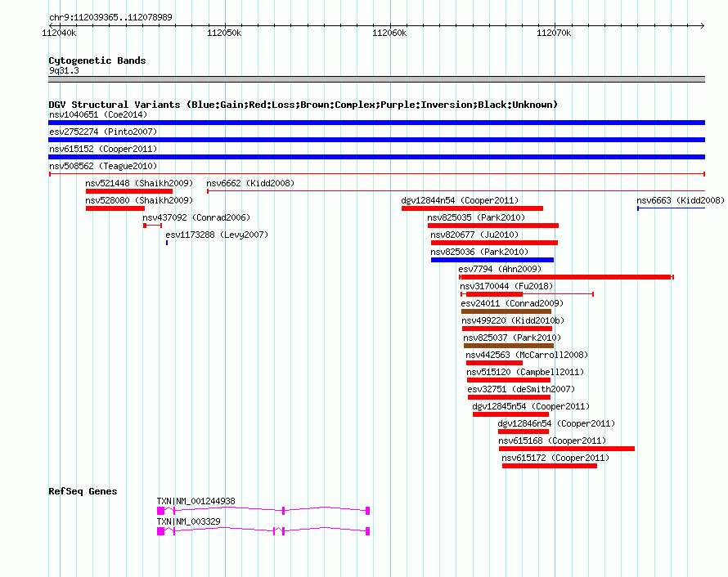Open nsv515120 (Campbell2011) variant label

[x=525, y=372]
